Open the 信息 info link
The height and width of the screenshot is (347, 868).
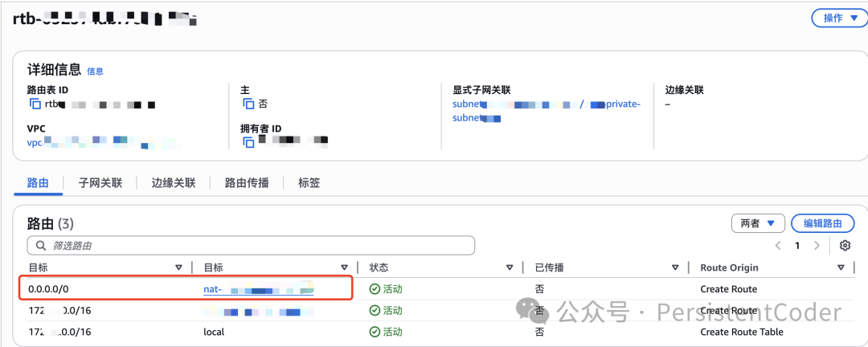click(95, 71)
